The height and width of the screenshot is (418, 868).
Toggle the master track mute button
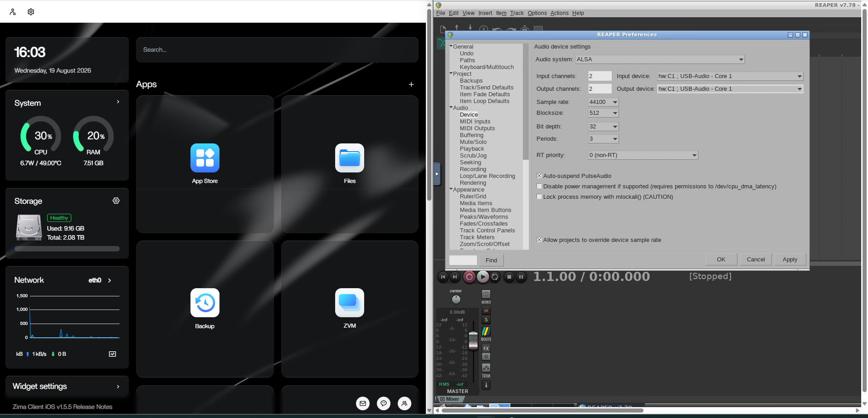(486, 311)
